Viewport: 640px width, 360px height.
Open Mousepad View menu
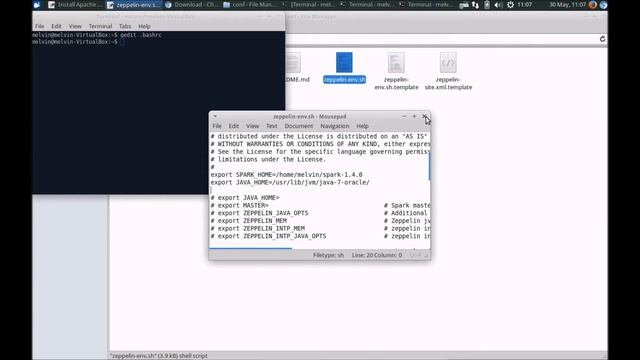click(252, 126)
